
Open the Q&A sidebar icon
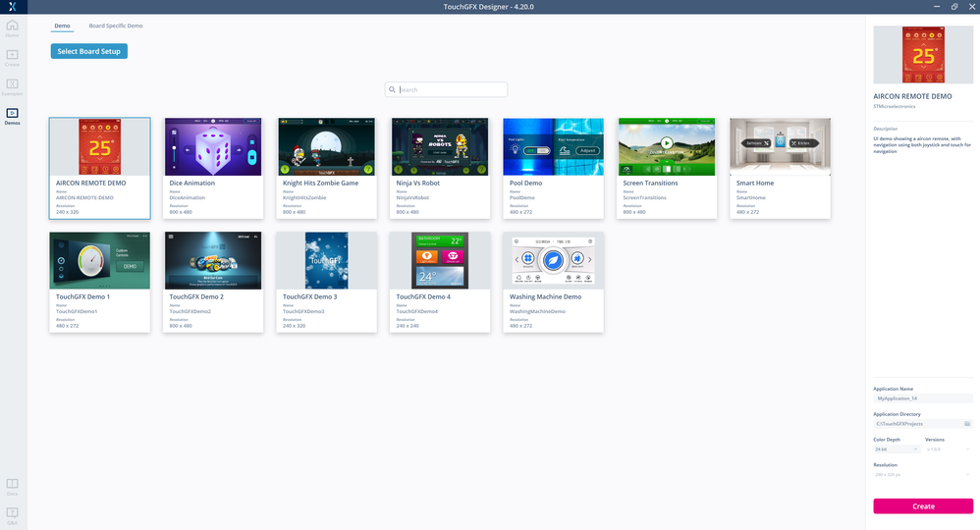(x=12, y=516)
